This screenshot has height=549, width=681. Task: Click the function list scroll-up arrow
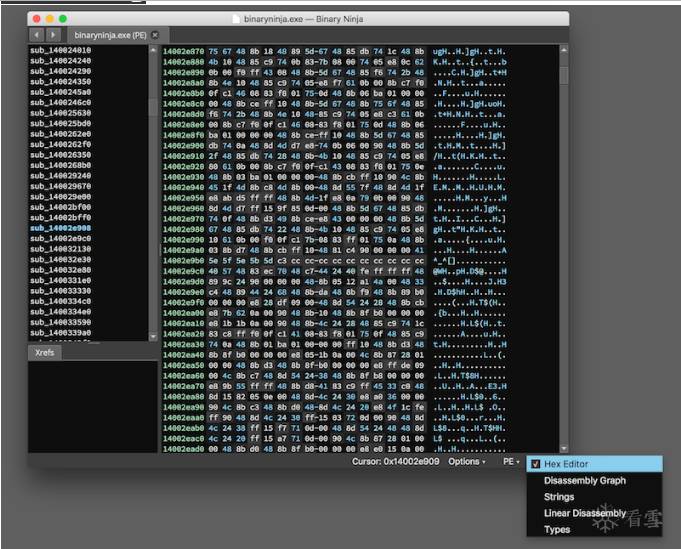(x=153, y=50)
